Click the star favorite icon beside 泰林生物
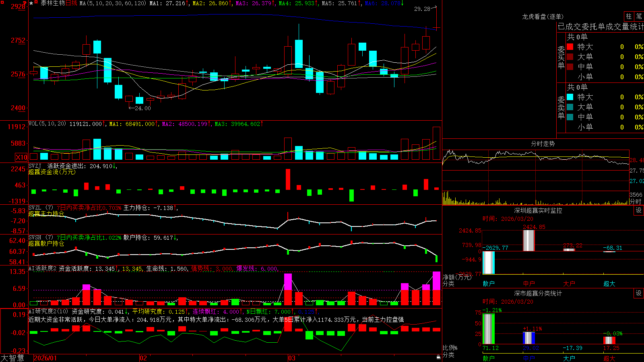Viewport: 644px width, 362px height. click(31, 3)
